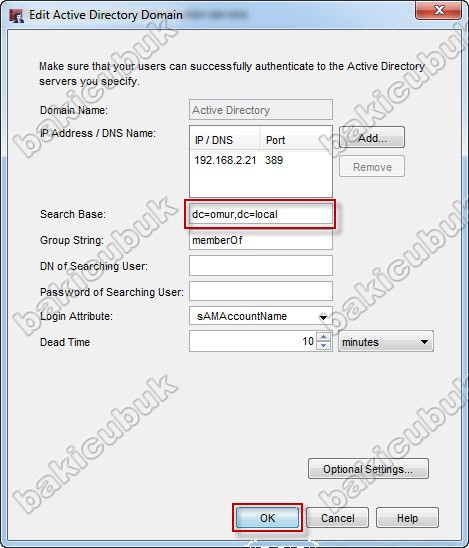Click the Port column header
The height and width of the screenshot is (548, 469).
tap(296, 140)
